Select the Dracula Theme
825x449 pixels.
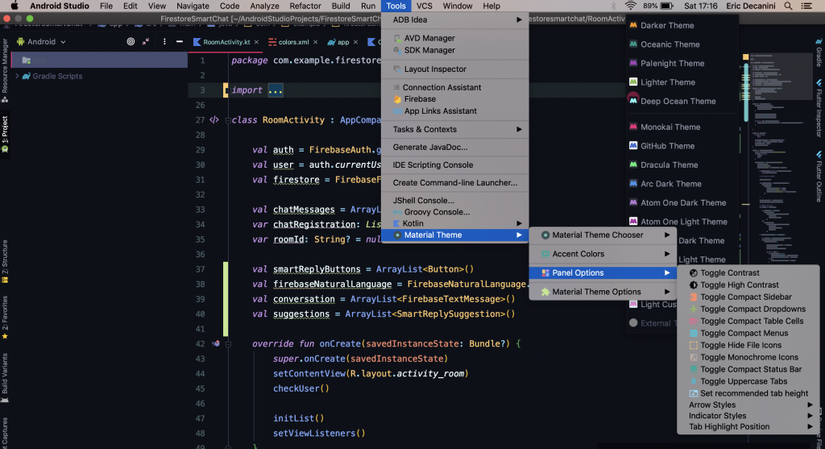pyautogui.click(x=669, y=165)
